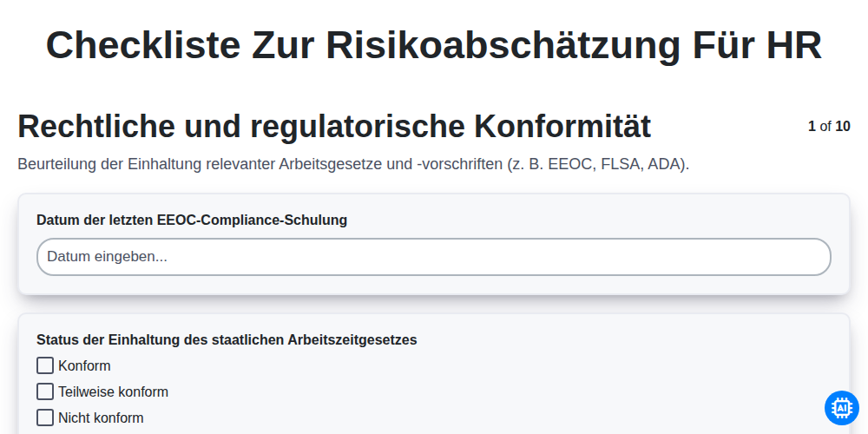
Task: Click the Teilweise konform label text
Action: tap(113, 392)
